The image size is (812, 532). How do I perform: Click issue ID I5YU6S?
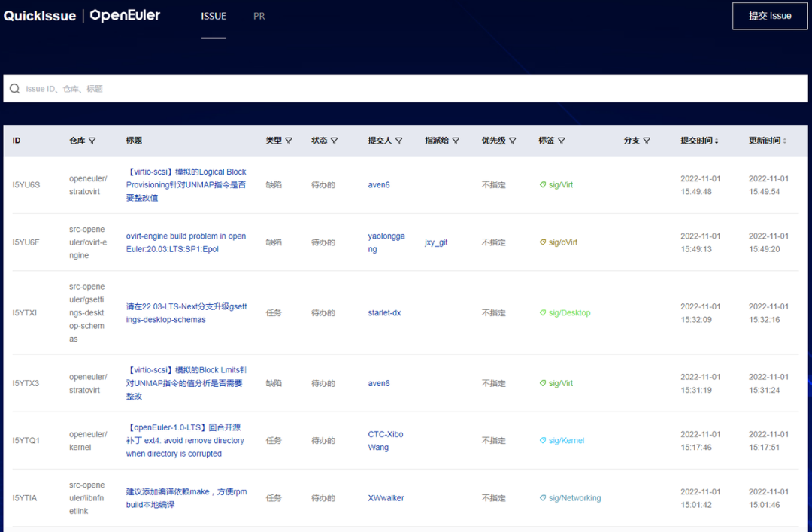(x=26, y=184)
